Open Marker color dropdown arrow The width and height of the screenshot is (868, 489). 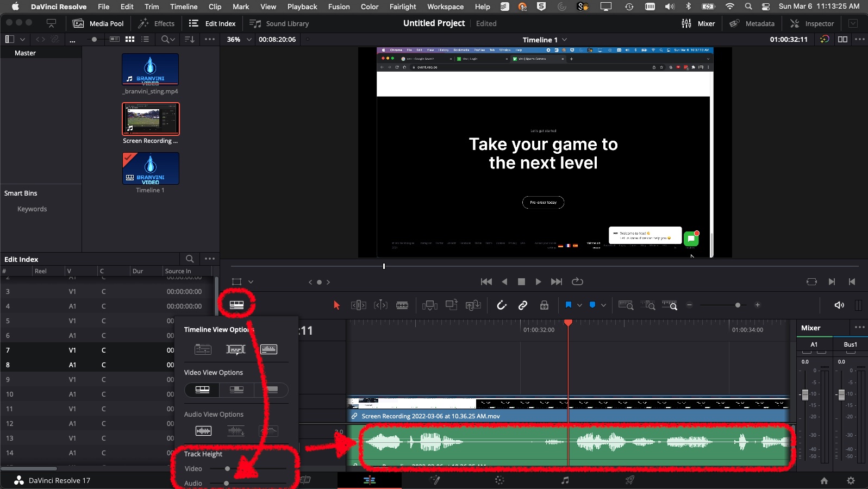(603, 305)
